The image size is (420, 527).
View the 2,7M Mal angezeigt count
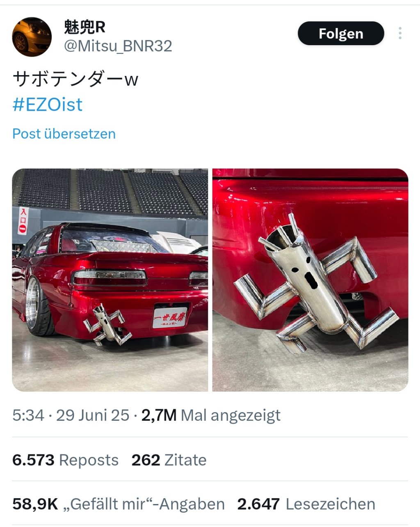pos(211,415)
